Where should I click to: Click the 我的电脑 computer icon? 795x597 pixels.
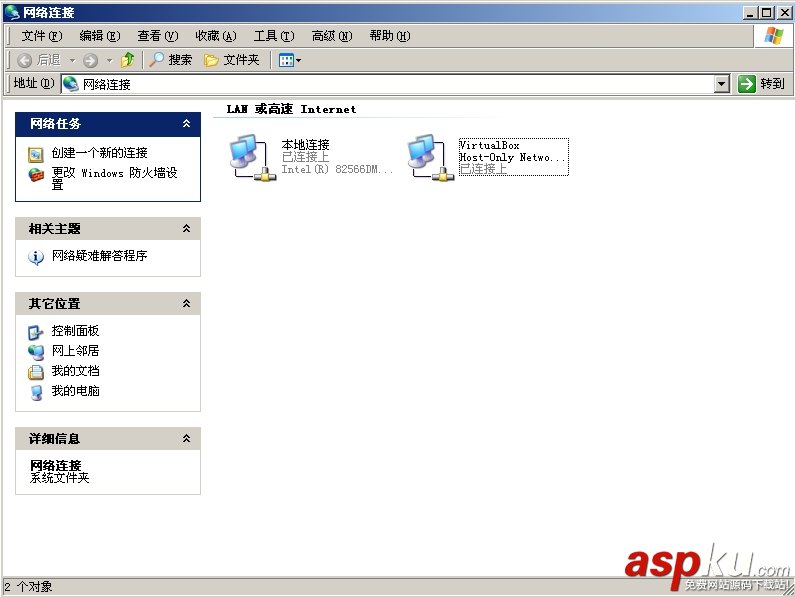(x=35, y=393)
